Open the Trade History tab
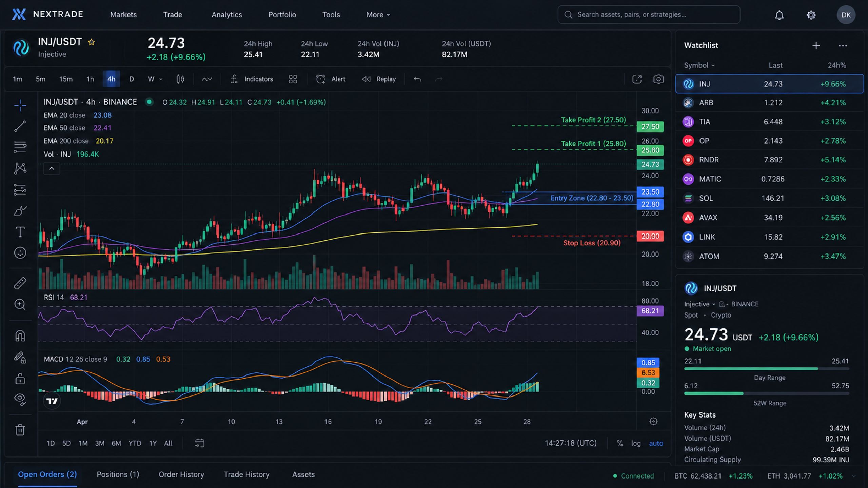Viewport: 868px width, 488px height. tap(246, 474)
